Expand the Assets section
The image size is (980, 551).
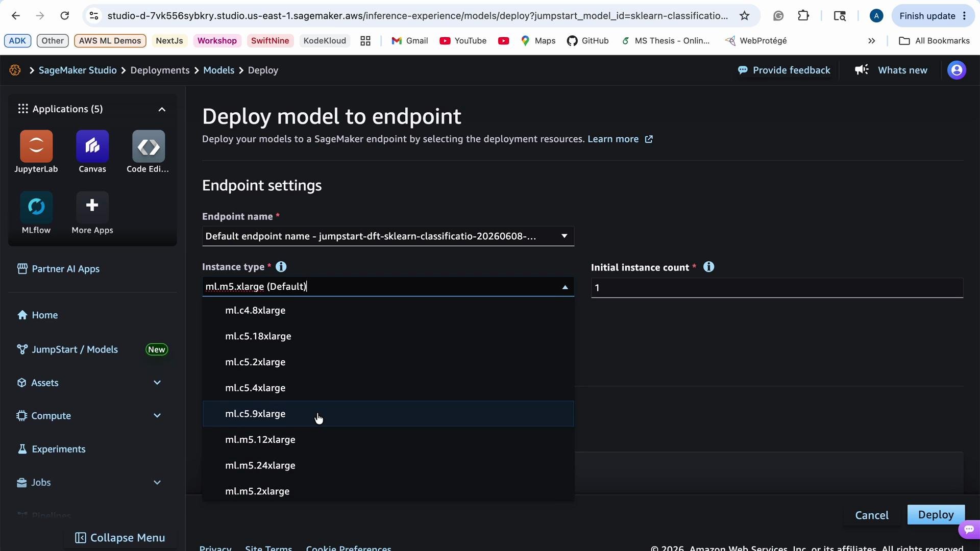coord(157,383)
